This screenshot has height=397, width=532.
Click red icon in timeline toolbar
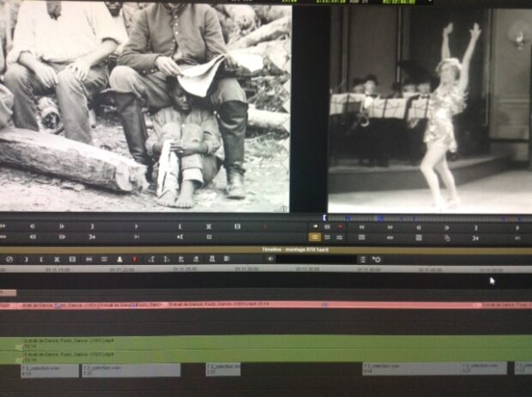(135, 259)
